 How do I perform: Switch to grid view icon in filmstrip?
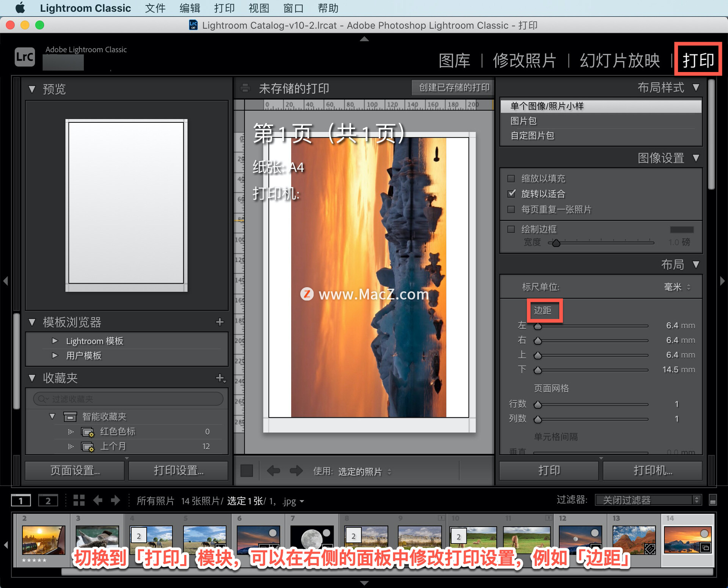point(79,500)
